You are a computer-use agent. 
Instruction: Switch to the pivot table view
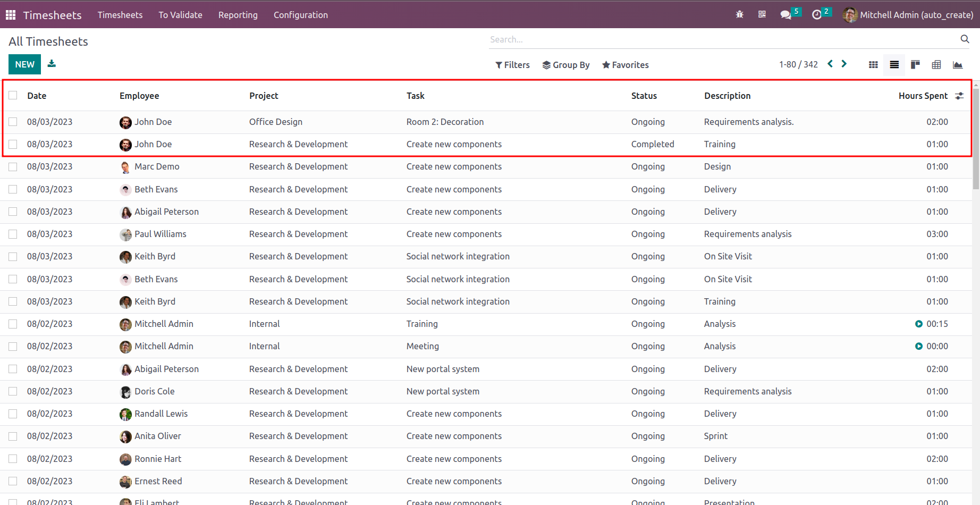(936, 65)
